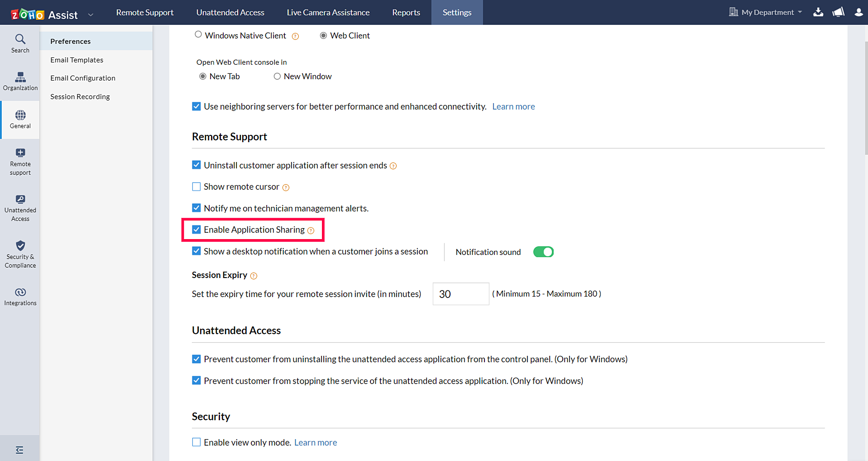Viewport: 868px width, 461px height.
Task: Turn off the Notification sound toggle
Action: click(543, 252)
